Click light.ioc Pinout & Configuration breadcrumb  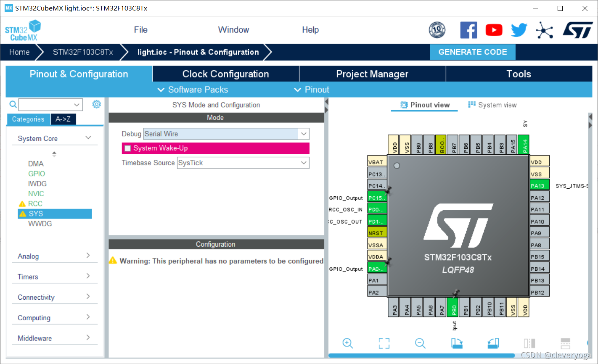pos(198,52)
